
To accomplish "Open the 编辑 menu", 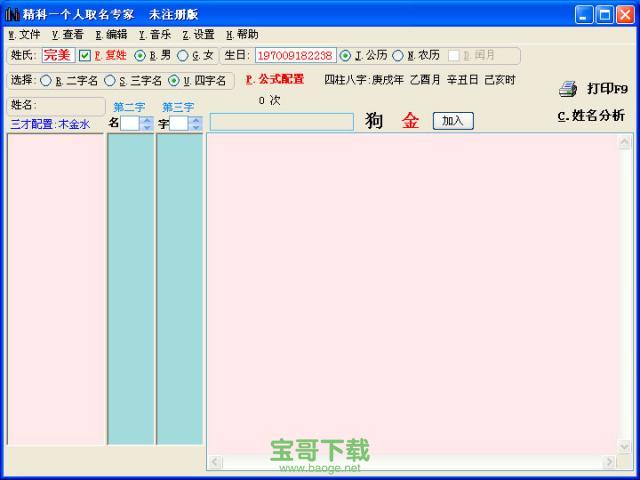I will pyautogui.click(x=111, y=35).
